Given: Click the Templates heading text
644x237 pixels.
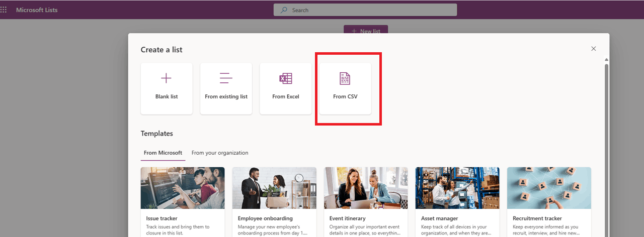Looking at the screenshot, I should [157, 134].
